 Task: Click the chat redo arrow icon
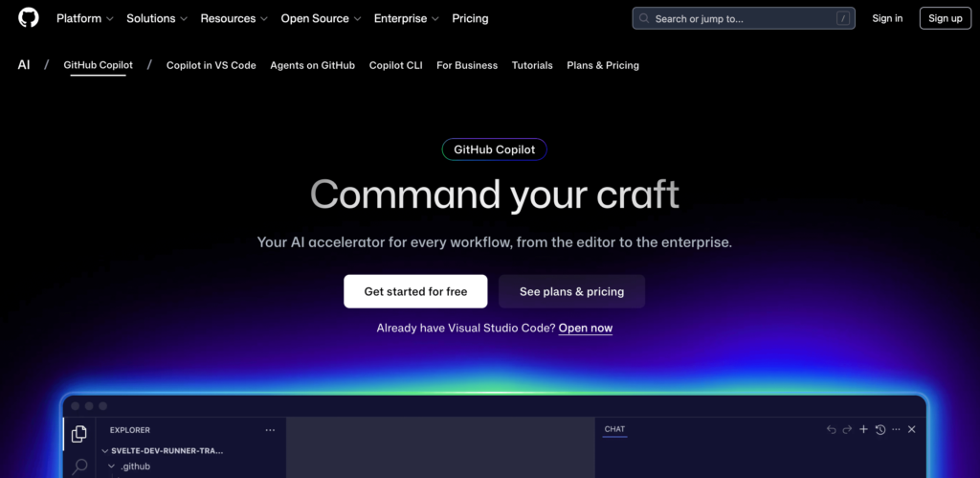point(847,429)
